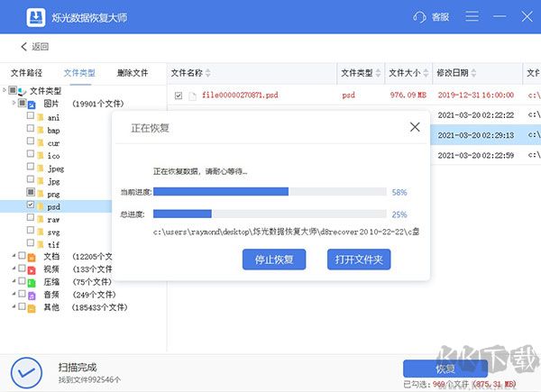This screenshot has width=541, height=392.
Task: Collapse the 图片 (pictures) tree node
Action: tap(13, 104)
